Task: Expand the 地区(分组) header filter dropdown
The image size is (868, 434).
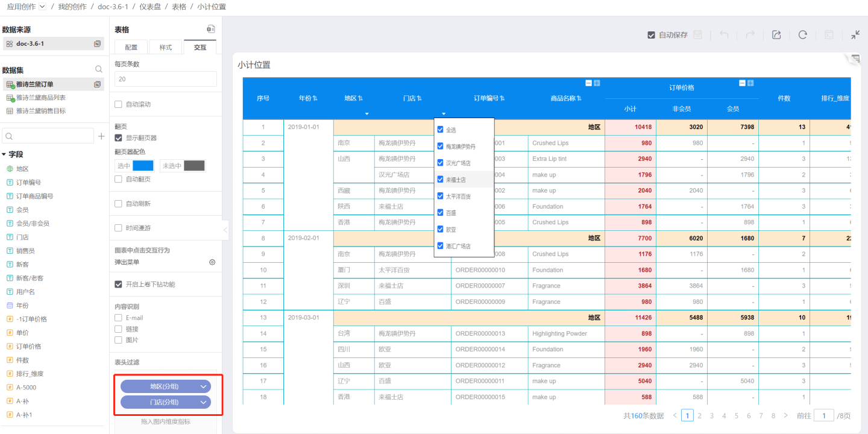Action: pyautogui.click(x=204, y=386)
